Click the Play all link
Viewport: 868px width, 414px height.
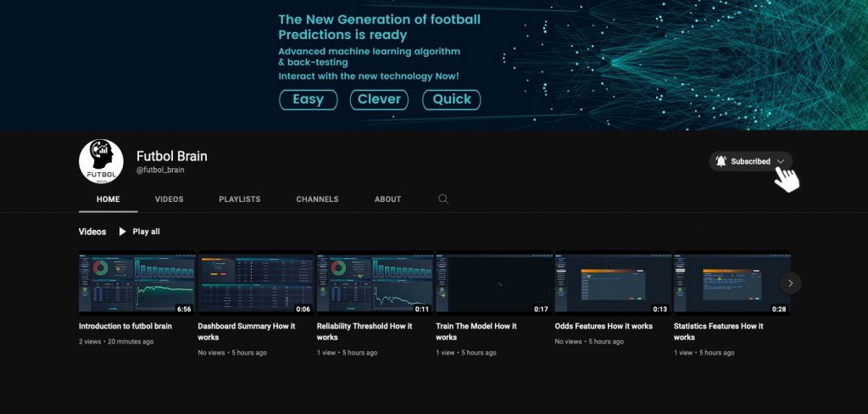146,232
